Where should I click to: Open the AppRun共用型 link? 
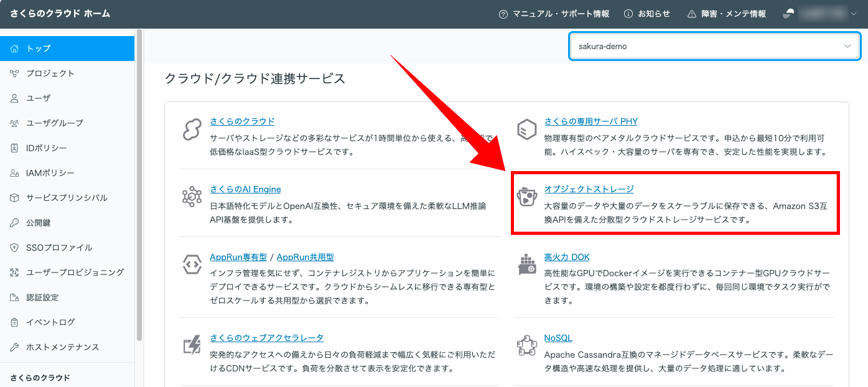tap(305, 257)
